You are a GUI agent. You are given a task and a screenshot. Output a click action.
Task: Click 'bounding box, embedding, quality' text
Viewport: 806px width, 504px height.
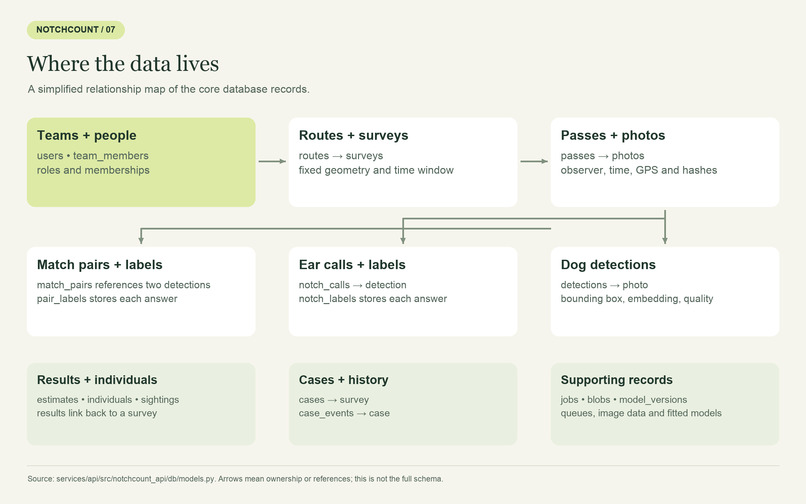(637, 299)
